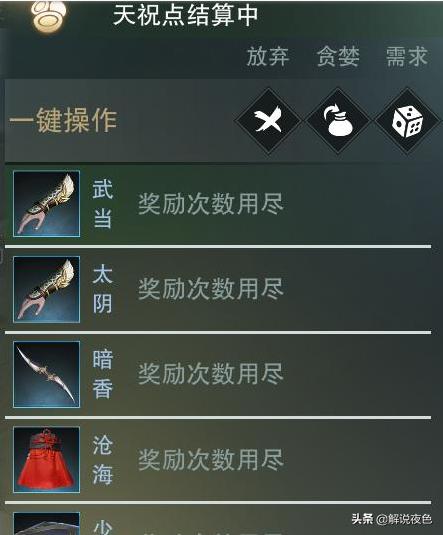Click 奖励次数用尽 text in the 武当 row
443x535 pixels.
(x=211, y=204)
